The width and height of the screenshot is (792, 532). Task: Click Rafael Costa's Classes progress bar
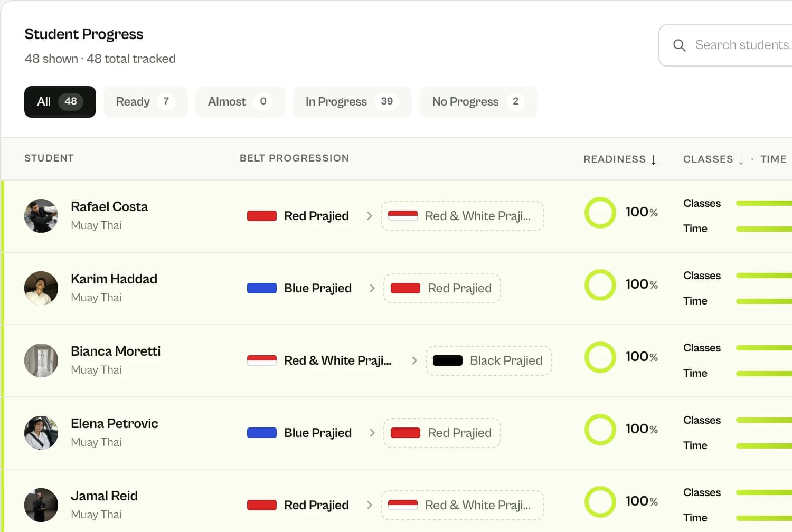point(764,203)
